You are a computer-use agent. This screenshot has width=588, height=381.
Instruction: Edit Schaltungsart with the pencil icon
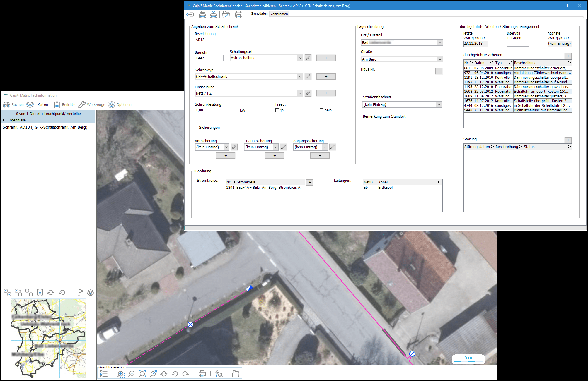pos(308,58)
